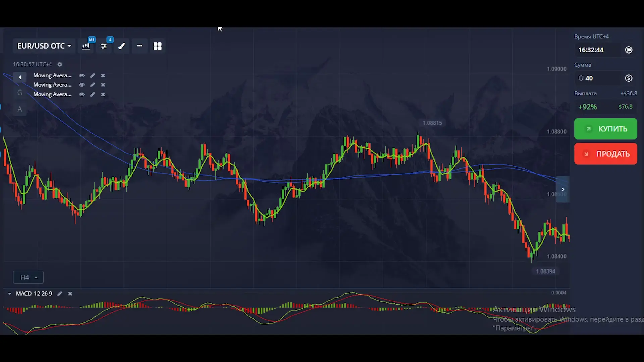Expand the H4 timeframe selector
The image size is (644, 362).
(x=28, y=277)
